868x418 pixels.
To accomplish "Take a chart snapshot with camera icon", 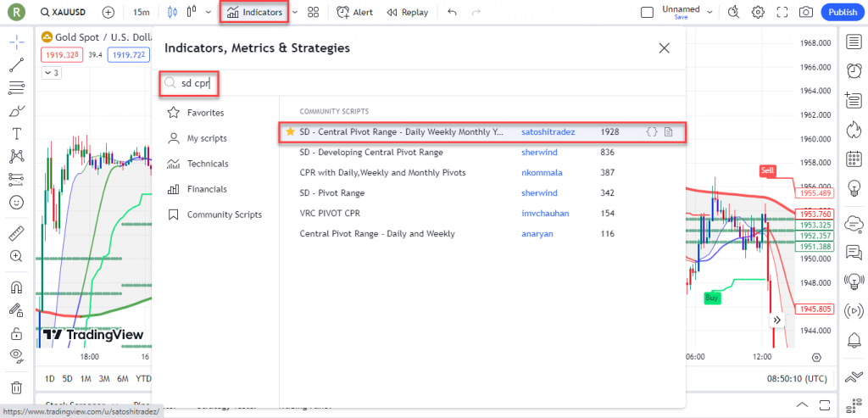I will [807, 12].
